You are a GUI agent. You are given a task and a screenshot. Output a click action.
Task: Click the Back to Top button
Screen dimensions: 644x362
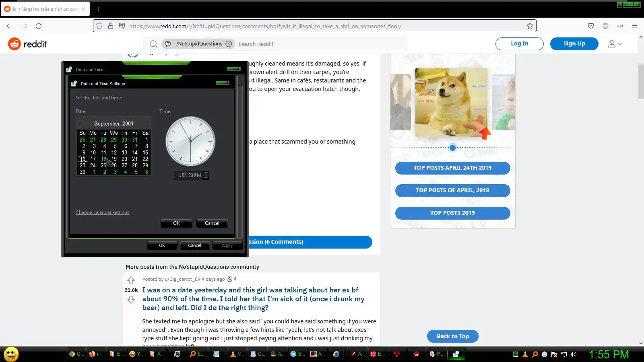453,336
